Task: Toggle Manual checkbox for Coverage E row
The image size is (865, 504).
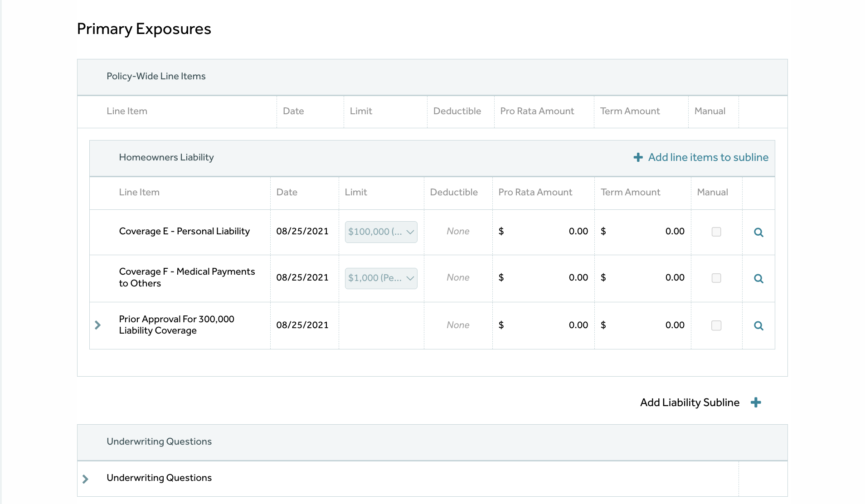Action: click(716, 232)
